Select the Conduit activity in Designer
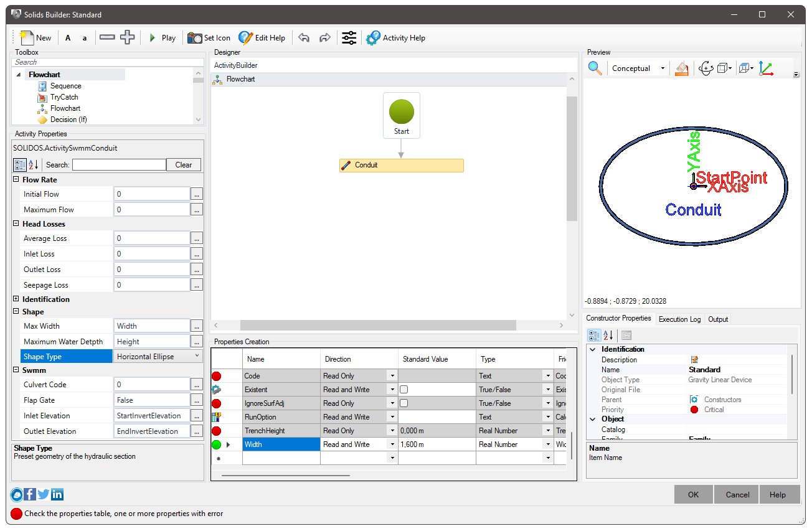The width and height of the screenshot is (812, 531). pyautogui.click(x=402, y=166)
